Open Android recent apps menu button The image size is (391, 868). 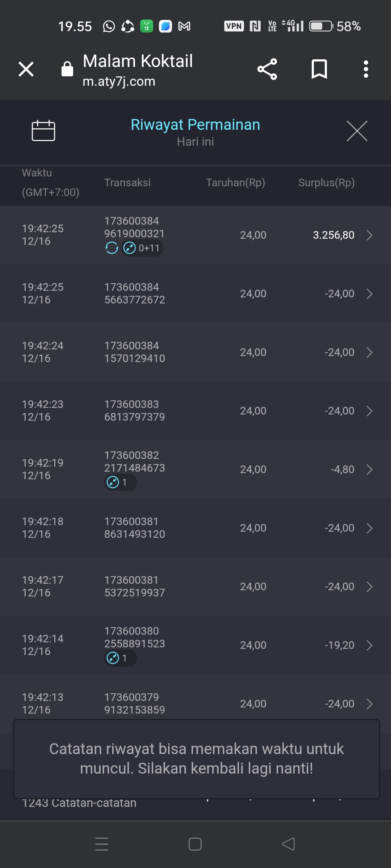click(102, 844)
